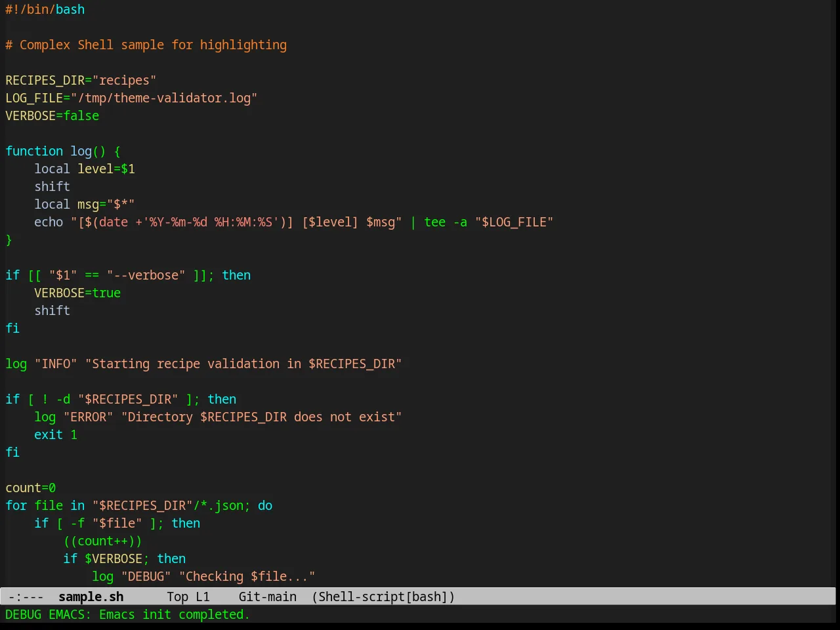Click the "--verbose" string in the if condition
The image size is (840, 630).
pos(146,275)
